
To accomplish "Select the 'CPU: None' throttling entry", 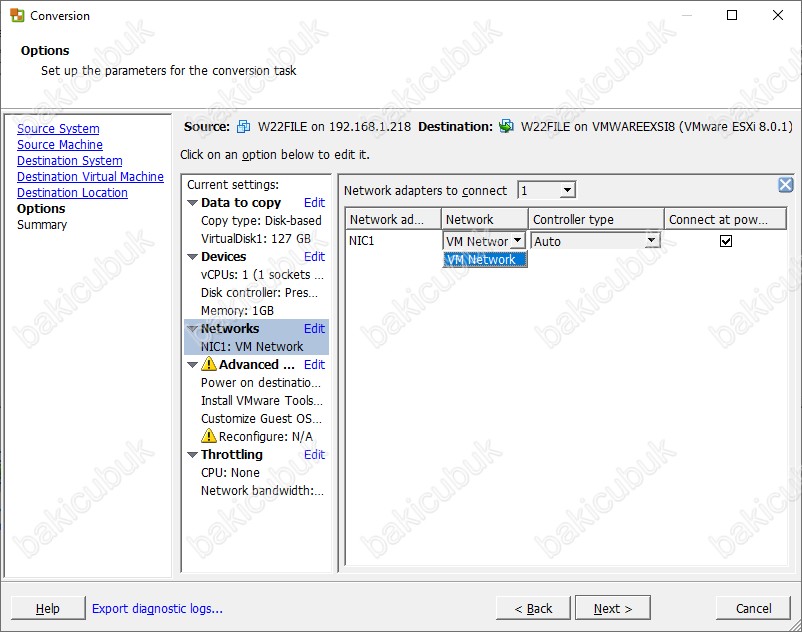I will click(x=230, y=472).
